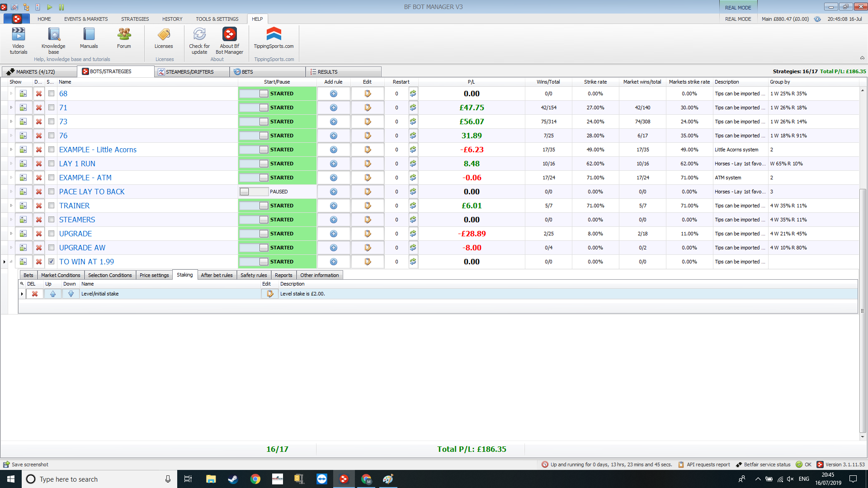The image size is (868, 488).
Task: Start the paused PACE LAY TO BACK switch
Action: tap(254, 192)
